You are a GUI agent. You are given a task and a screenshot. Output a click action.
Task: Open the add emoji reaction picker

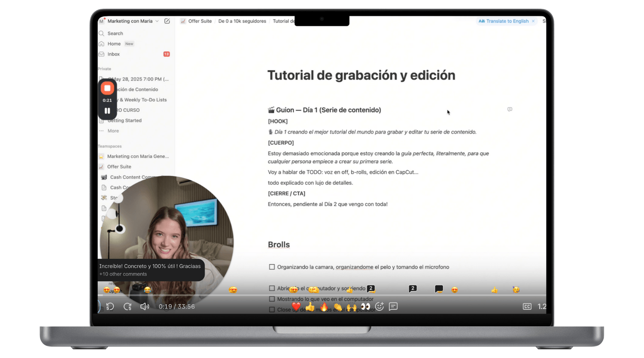tap(380, 306)
